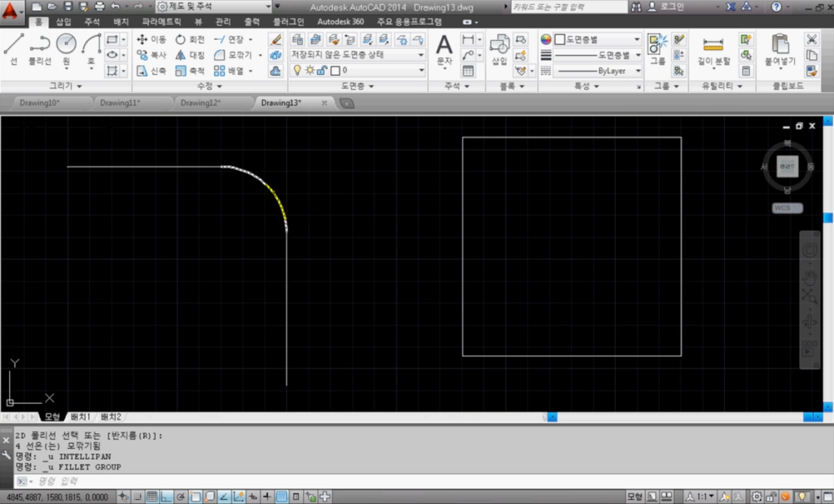The height and width of the screenshot is (504, 834).
Task: Toggle object snap in status bar
Action: coord(195,497)
